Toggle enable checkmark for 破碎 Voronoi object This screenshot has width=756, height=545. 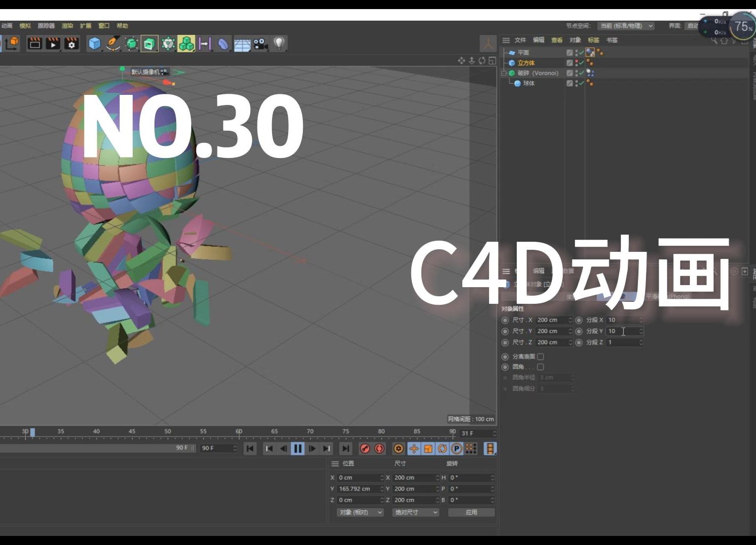click(581, 73)
